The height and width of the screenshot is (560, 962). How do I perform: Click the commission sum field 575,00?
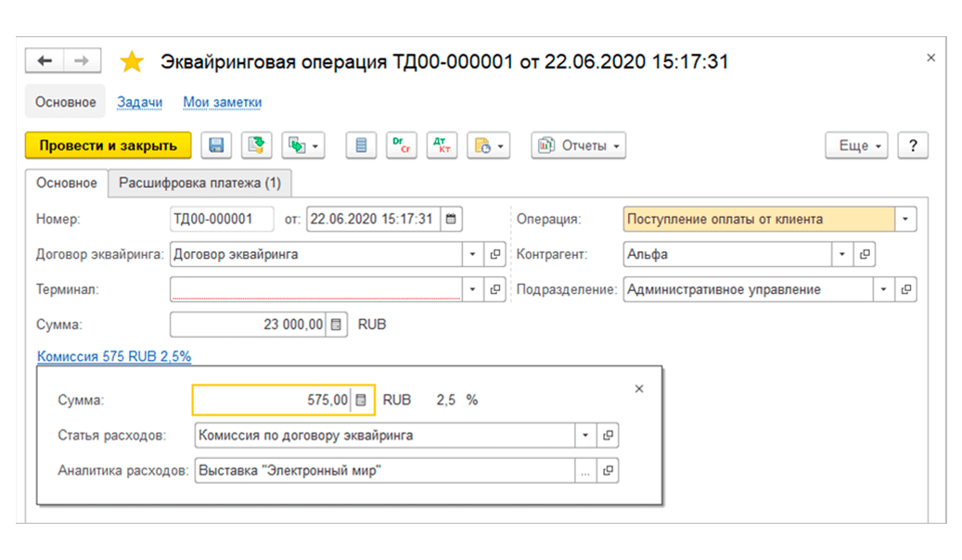271,400
